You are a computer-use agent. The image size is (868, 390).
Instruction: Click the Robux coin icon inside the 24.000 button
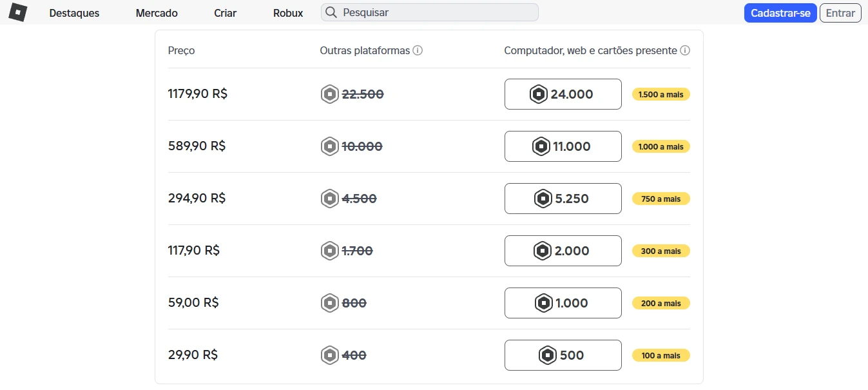click(x=537, y=94)
